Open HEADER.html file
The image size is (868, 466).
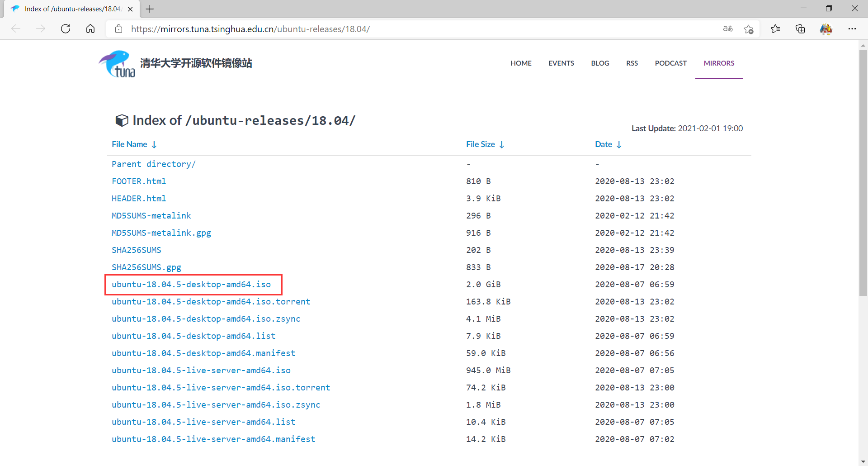139,199
